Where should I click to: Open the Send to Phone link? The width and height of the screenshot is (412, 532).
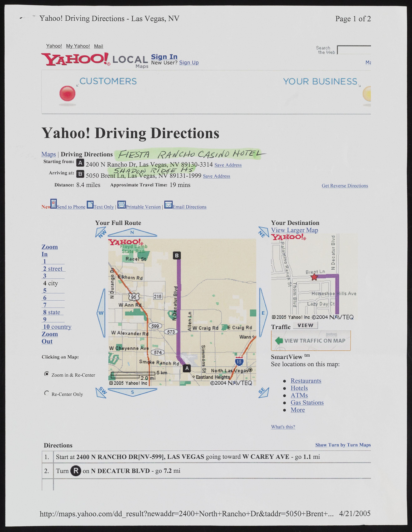71,207
